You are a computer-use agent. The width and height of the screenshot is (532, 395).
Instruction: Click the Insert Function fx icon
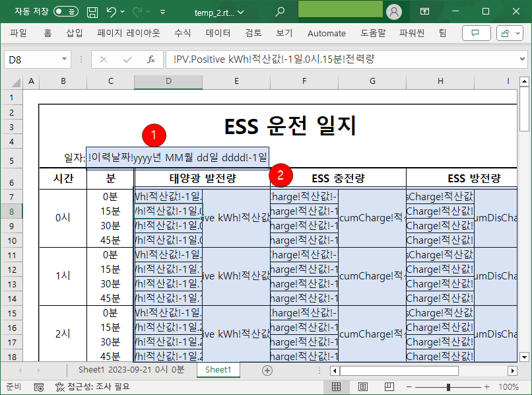pos(151,59)
